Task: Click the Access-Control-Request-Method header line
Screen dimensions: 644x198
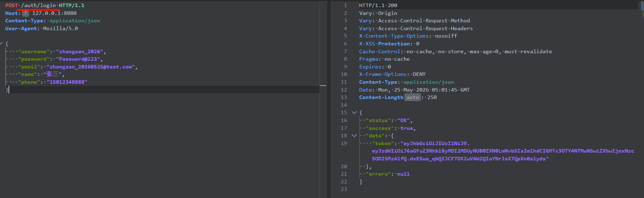Action: pos(414,21)
